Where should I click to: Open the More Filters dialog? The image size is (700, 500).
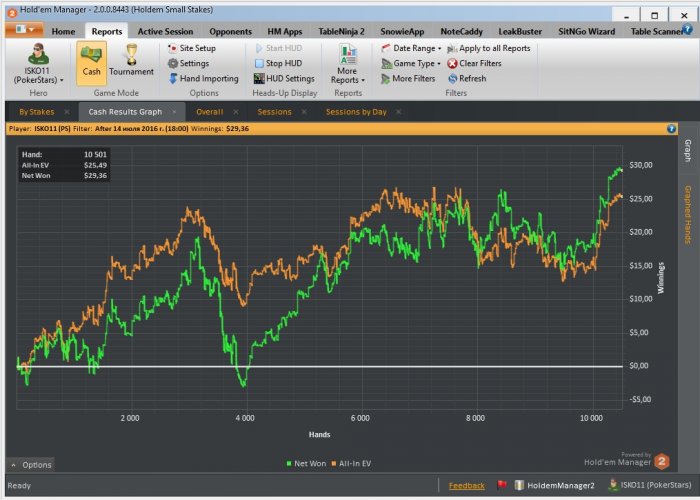[x=414, y=78]
